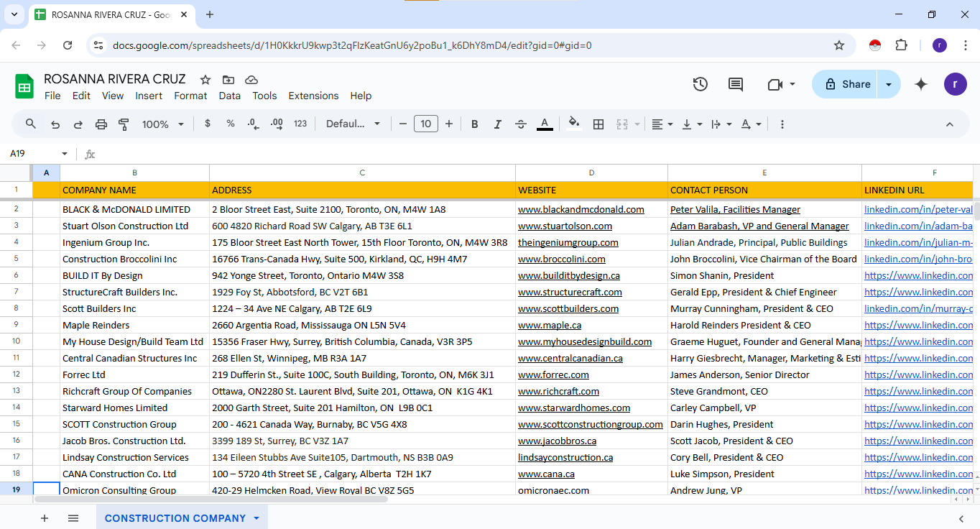Screen dimensions: 980x529
Task: Open www.scottbuilders.com website link
Action: click(x=568, y=309)
